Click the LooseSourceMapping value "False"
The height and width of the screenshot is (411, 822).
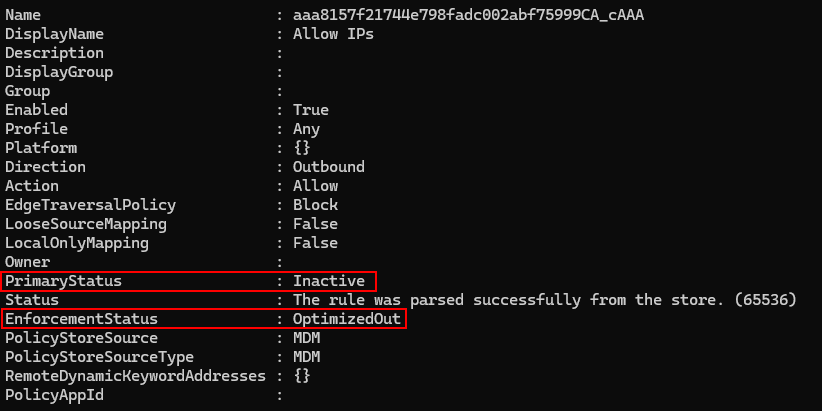coord(315,224)
